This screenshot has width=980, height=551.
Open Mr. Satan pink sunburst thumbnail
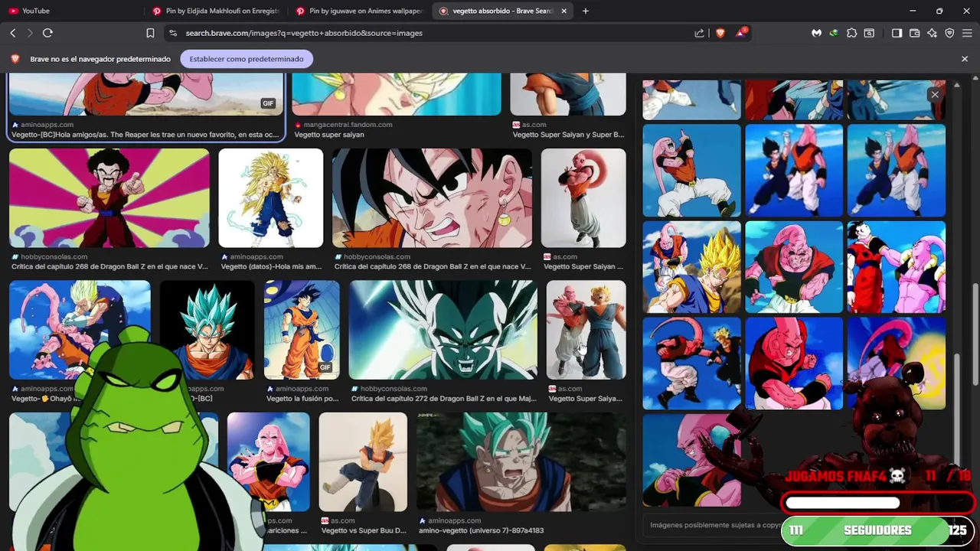pyautogui.click(x=109, y=198)
